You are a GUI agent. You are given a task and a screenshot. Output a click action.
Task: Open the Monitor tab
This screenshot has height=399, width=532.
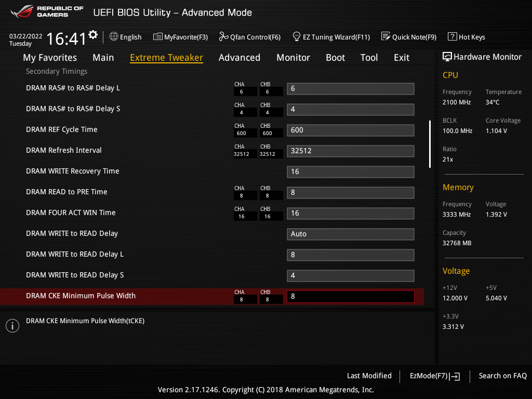click(293, 58)
